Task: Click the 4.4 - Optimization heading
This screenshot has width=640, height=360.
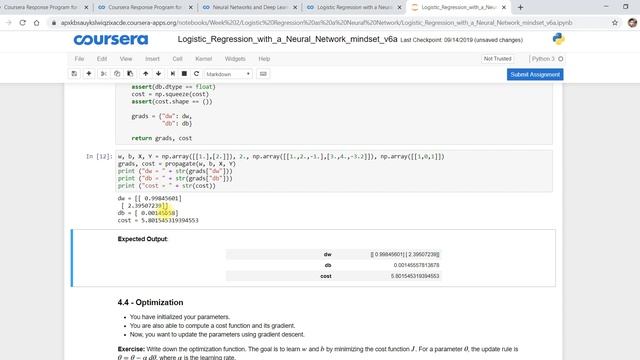Action: coord(150,302)
